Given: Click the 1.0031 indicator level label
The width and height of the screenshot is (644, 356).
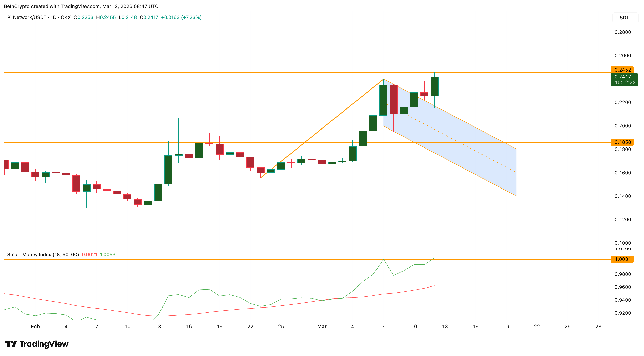Looking at the screenshot, I should pyautogui.click(x=622, y=259).
